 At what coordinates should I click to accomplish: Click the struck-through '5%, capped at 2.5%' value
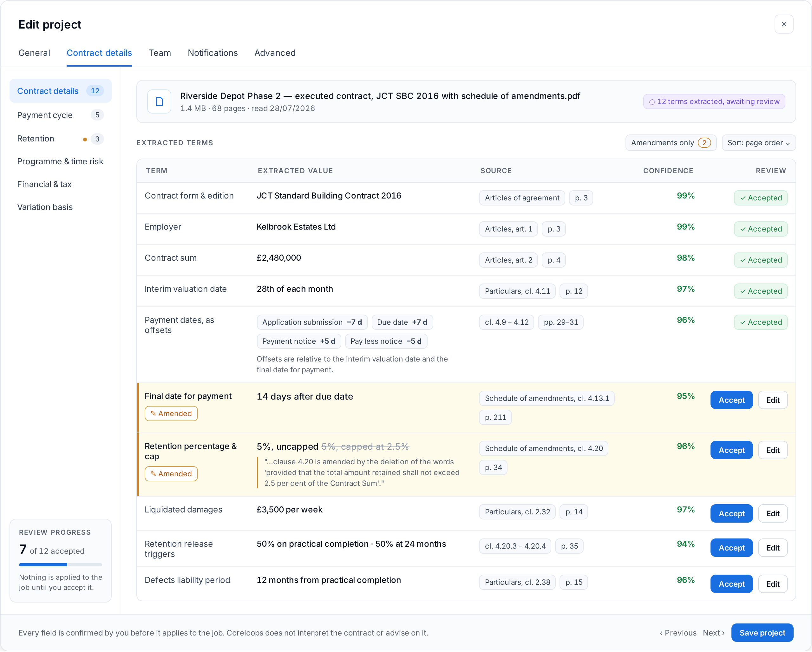click(365, 447)
